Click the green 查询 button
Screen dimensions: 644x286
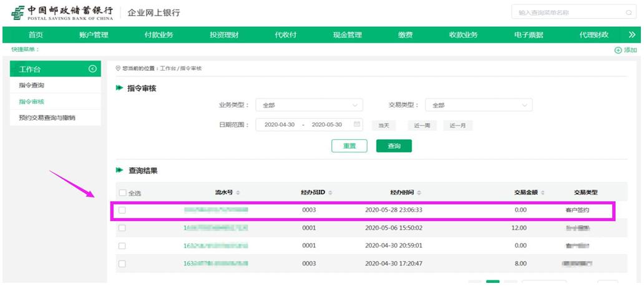(394, 145)
